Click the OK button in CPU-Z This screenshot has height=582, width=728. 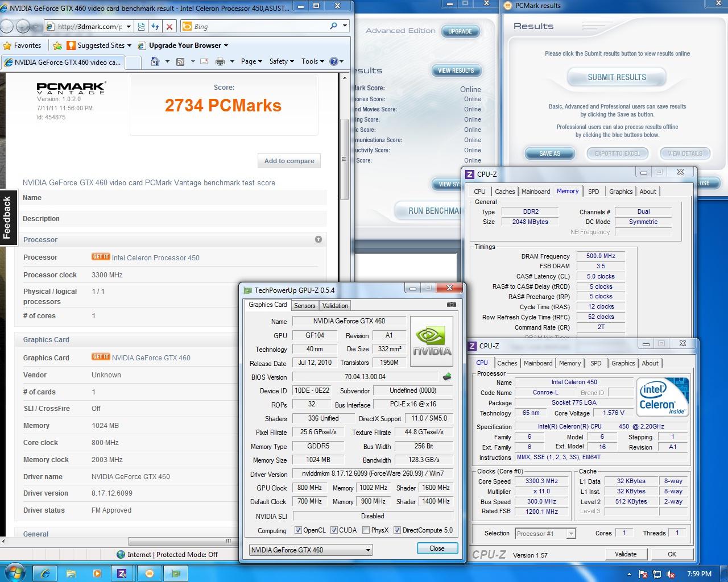click(x=672, y=554)
